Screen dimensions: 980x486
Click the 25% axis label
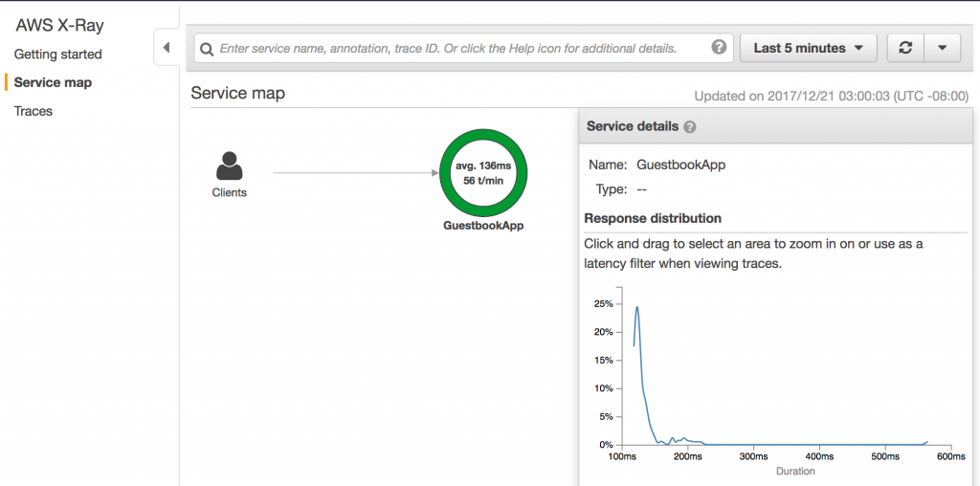click(x=603, y=303)
